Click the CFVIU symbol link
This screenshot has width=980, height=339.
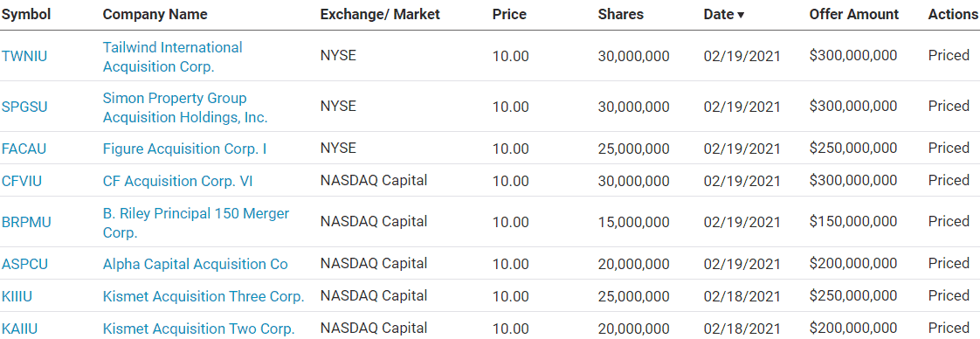22,182
